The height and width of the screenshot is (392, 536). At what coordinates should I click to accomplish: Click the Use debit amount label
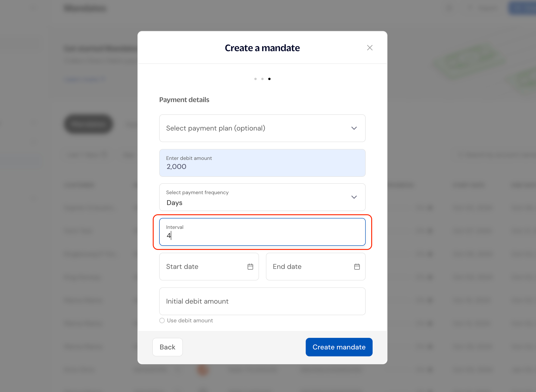190,320
